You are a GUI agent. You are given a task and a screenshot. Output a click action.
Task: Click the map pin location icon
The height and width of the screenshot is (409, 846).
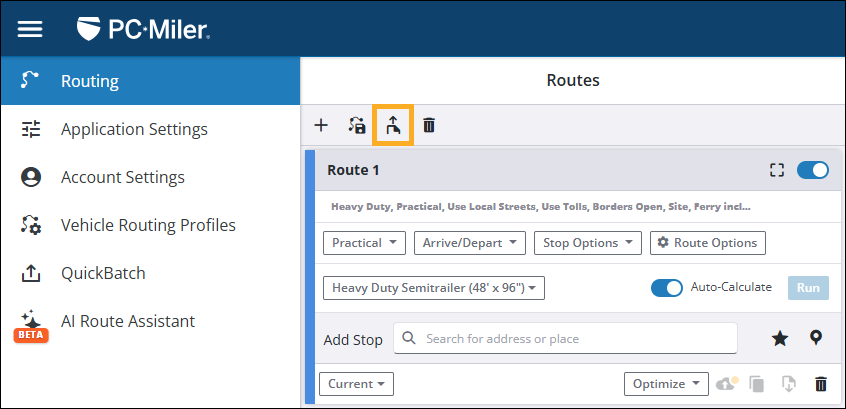click(x=816, y=338)
